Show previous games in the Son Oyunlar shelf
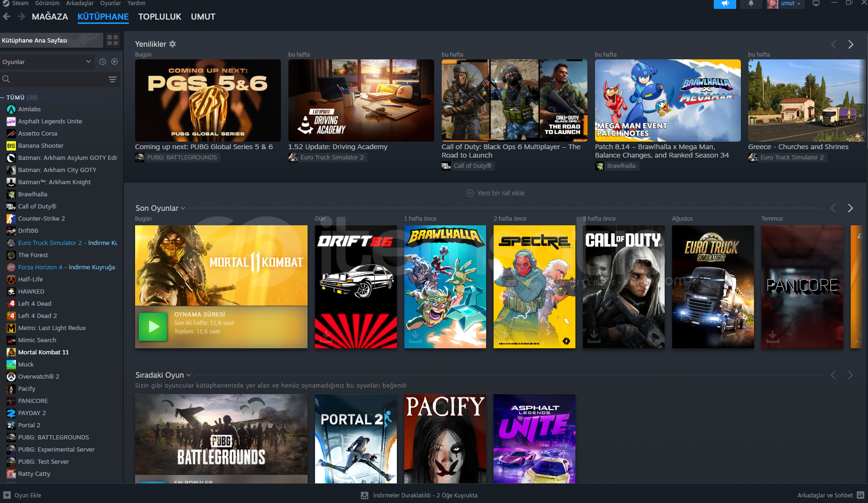Viewport: 868px width, 503px height. [x=833, y=208]
